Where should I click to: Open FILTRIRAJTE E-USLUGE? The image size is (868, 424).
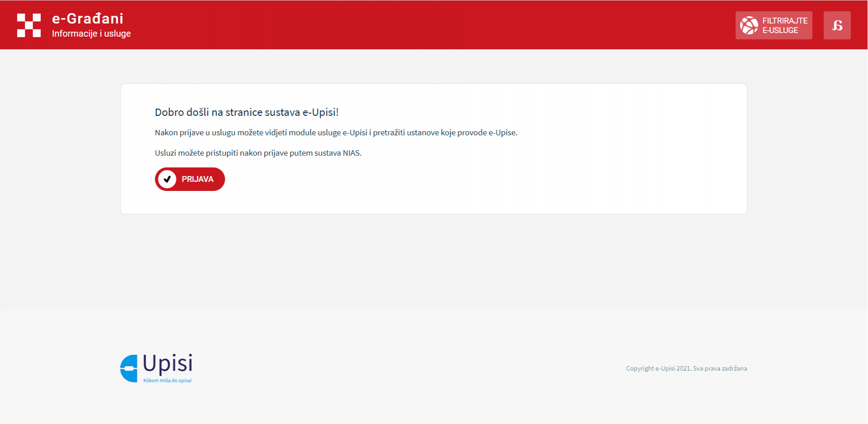point(774,25)
